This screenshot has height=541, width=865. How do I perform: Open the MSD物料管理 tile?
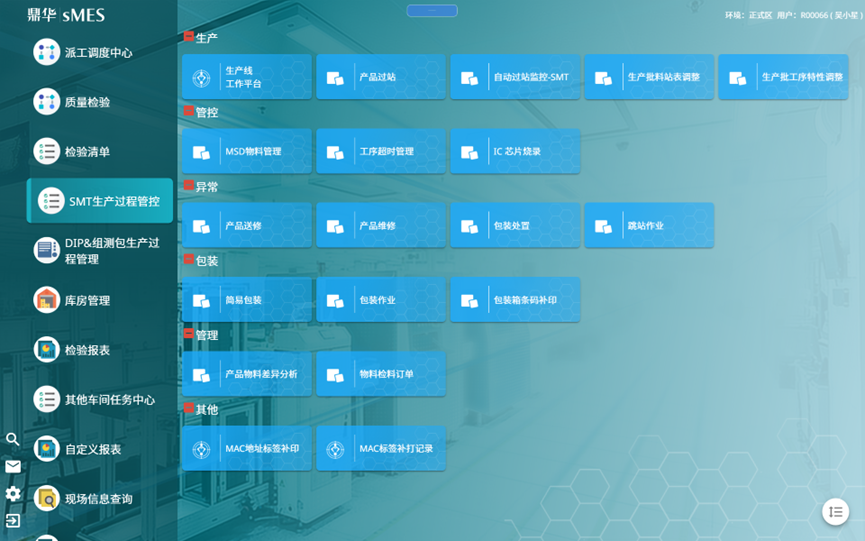tap(246, 152)
